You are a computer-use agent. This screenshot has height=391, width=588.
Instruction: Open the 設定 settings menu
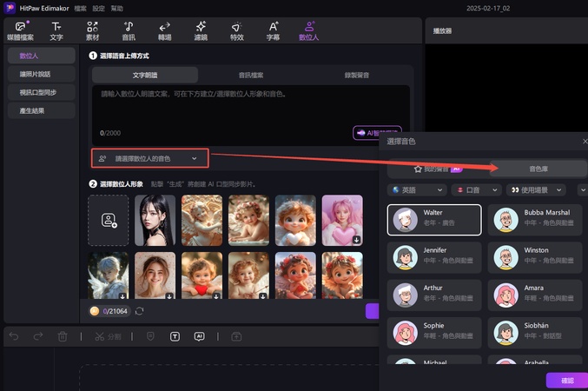click(x=99, y=9)
